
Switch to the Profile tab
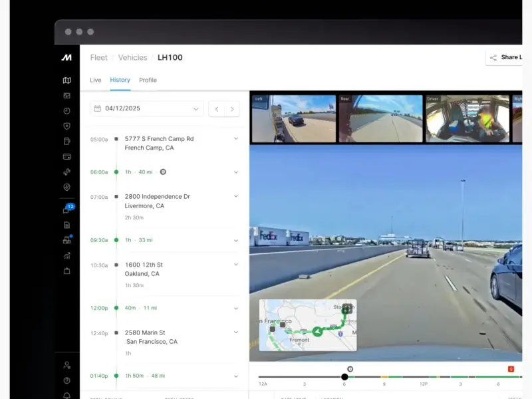pyautogui.click(x=148, y=80)
